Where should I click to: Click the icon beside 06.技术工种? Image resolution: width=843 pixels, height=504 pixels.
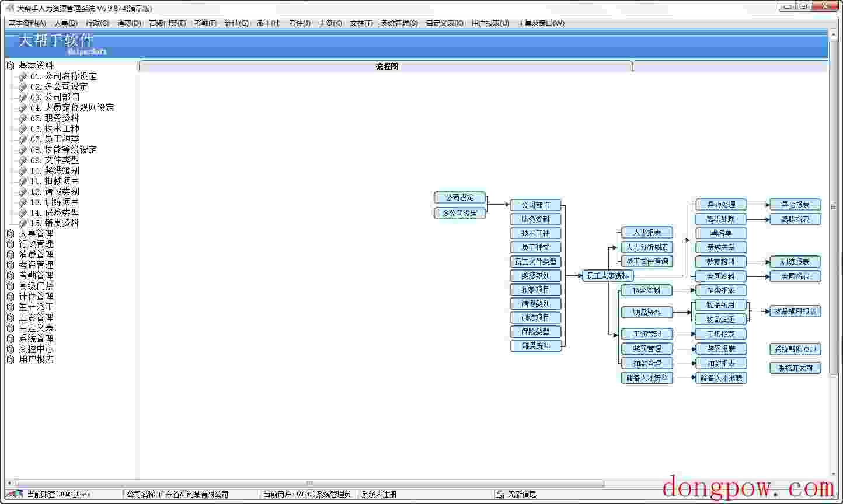tap(23, 129)
